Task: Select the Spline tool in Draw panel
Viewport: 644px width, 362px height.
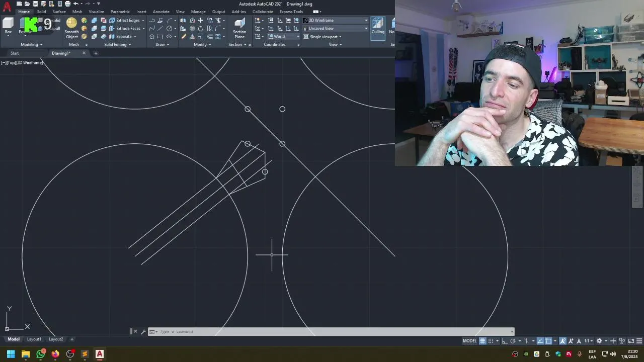Action: click(152, 28)
